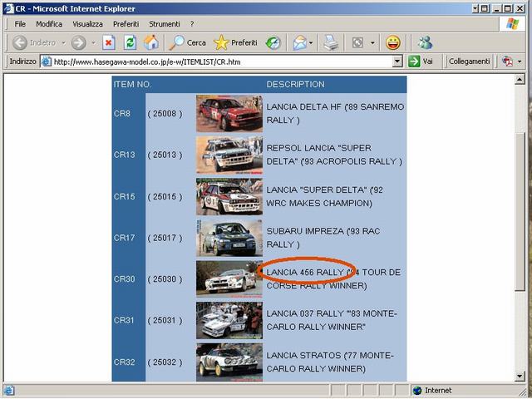Image resolution: width=532 pixels, height=399 pixels.
Task: Print page with printer icon
Action: 331,42
